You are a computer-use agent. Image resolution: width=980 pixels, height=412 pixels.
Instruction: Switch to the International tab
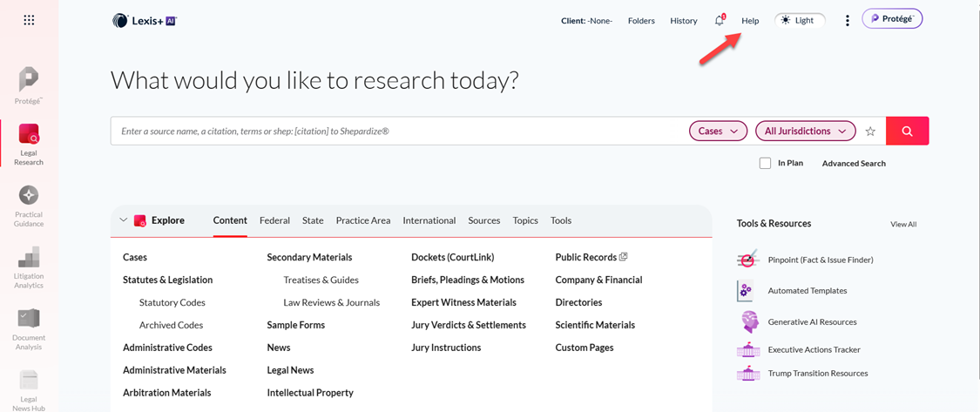429,220
